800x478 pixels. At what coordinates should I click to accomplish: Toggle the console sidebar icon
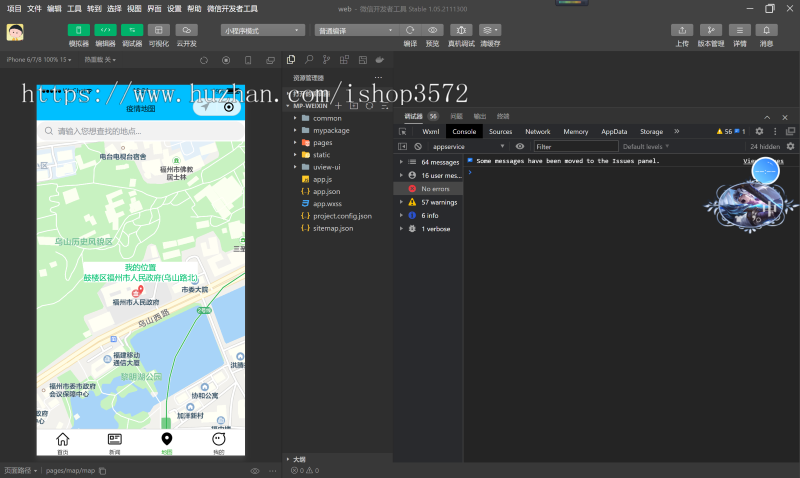[x=403, y=146]
